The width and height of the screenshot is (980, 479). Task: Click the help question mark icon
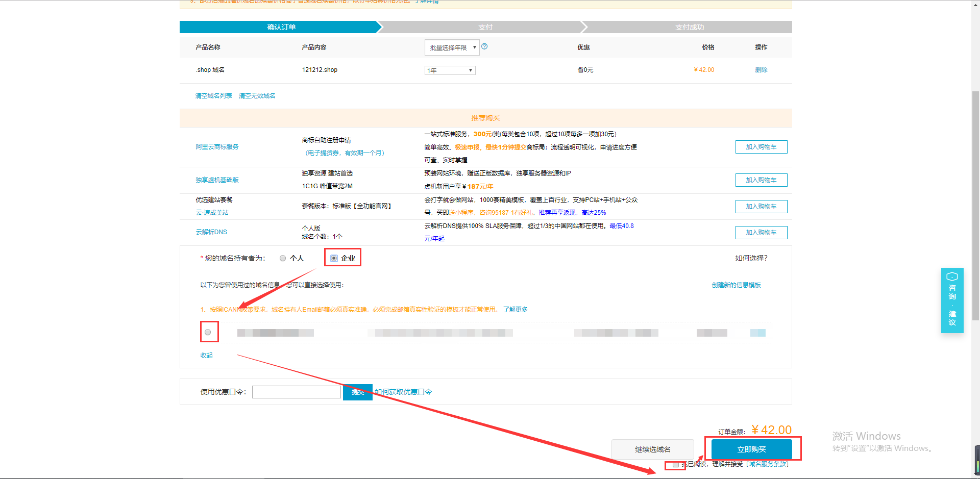pyautogui.click(x=484, y=46)
